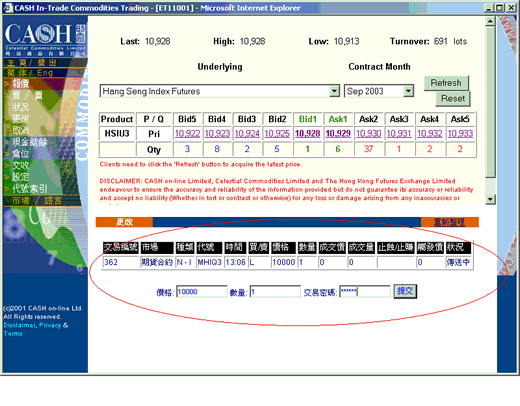The width and height of the screenshot is (520, 406).
Task: Click the Bid4 quantity 8
Action: 217,149
